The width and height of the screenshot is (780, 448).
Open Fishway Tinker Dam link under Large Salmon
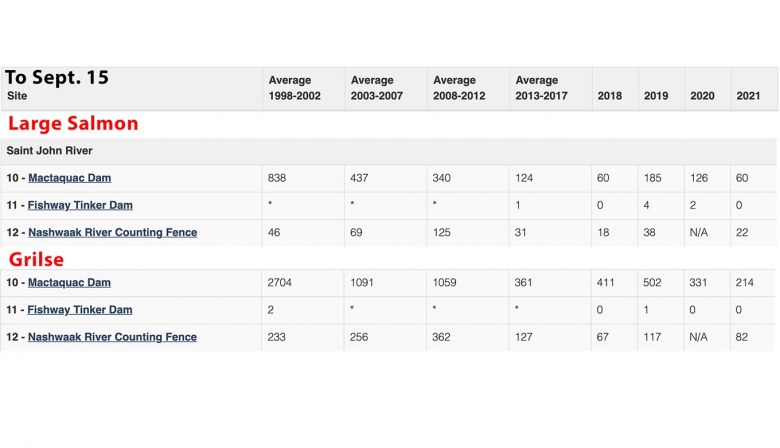click(80, 205)
